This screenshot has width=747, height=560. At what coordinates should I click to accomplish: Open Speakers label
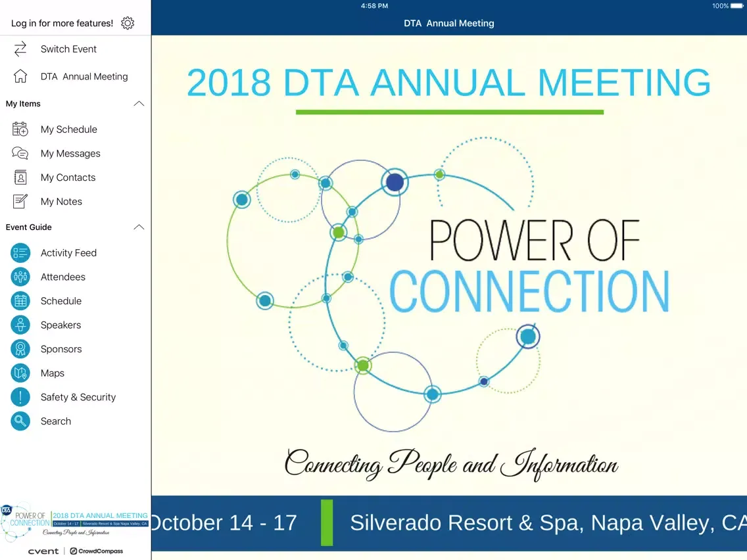60,325
